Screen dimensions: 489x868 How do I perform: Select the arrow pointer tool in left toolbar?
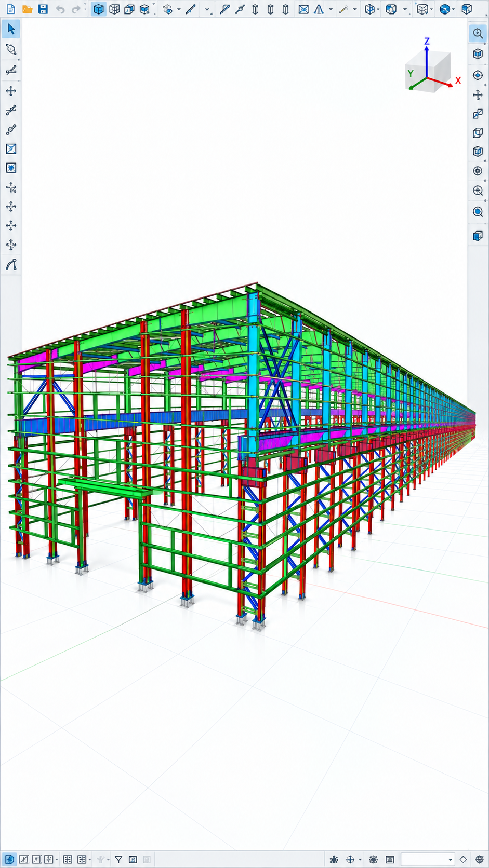coord(11,29)
